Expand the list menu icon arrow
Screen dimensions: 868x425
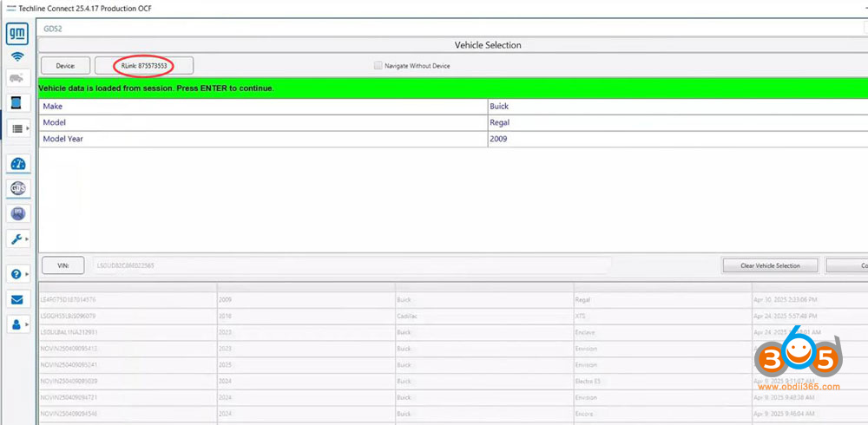click(19, 128)
